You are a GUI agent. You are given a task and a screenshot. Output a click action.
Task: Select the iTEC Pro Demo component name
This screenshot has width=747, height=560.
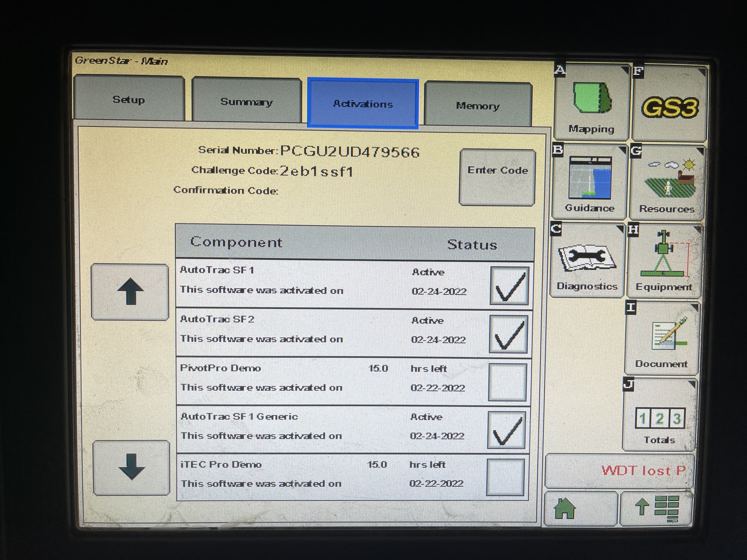pos(221,464)
